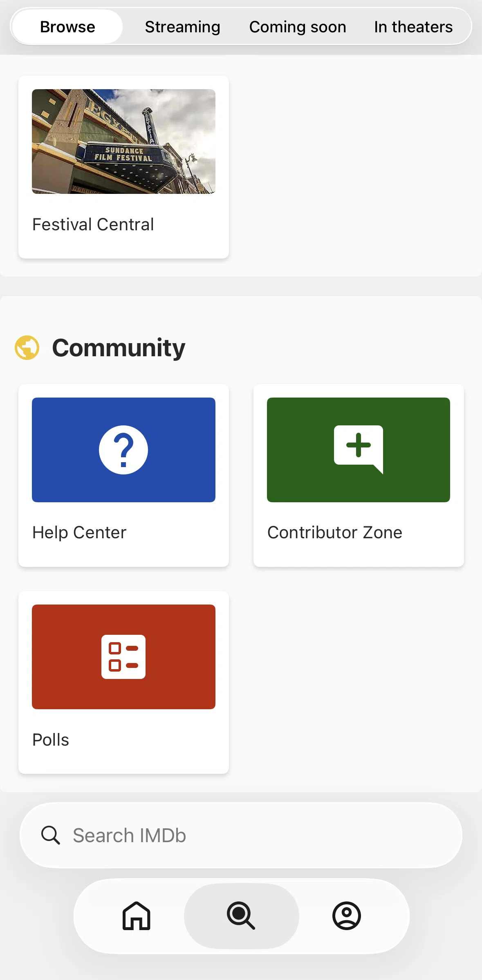
Task: Select the Search tab in bottom bar
Action: 241,916
